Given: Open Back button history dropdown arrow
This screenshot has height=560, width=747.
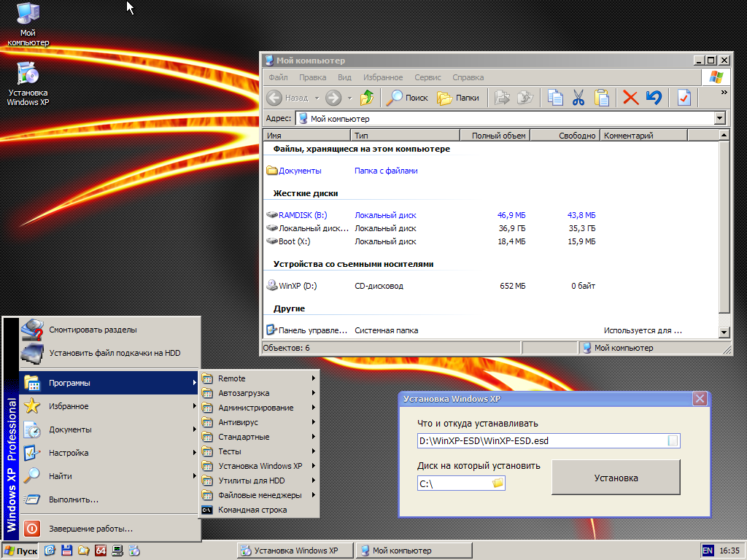Looking at the screenshot, I should click(317, 98).
